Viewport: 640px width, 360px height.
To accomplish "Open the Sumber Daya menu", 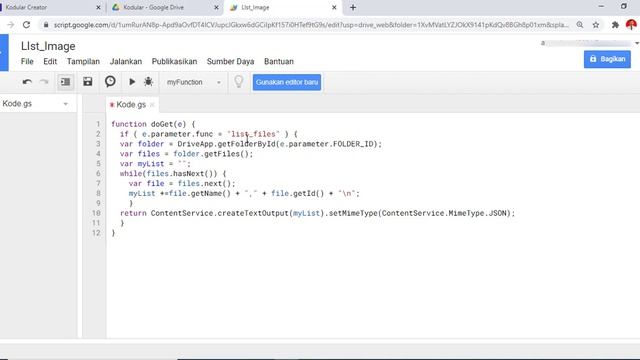I will click(x=230, y=62).
